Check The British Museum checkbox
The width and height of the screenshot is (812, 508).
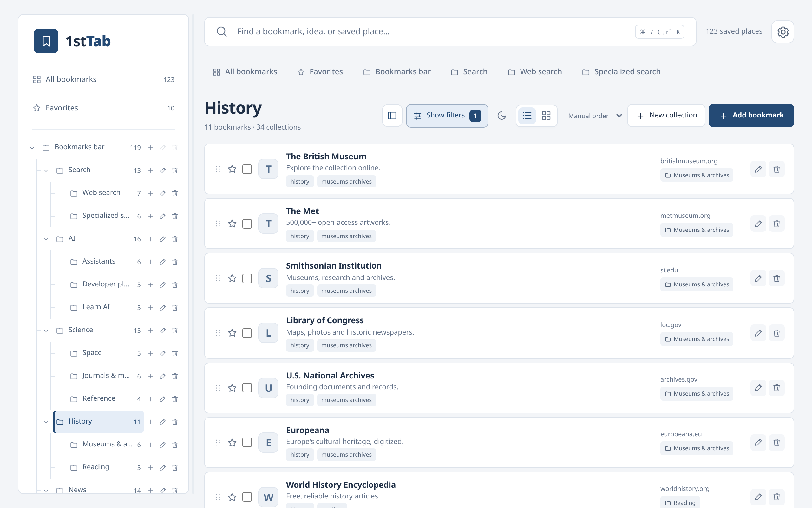[x=247, y=169]
